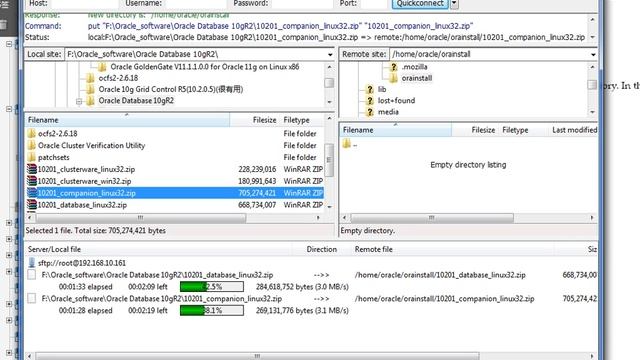This screenshot has height=360, width=640.
Task: Select Oracle 10g Grid Control R5 folder icon
Action: (91, 89)
